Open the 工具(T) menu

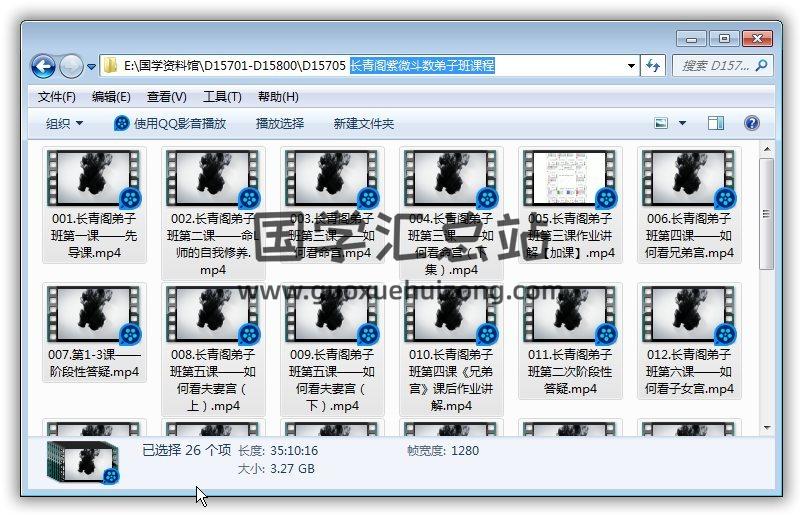tap(222, 97)
